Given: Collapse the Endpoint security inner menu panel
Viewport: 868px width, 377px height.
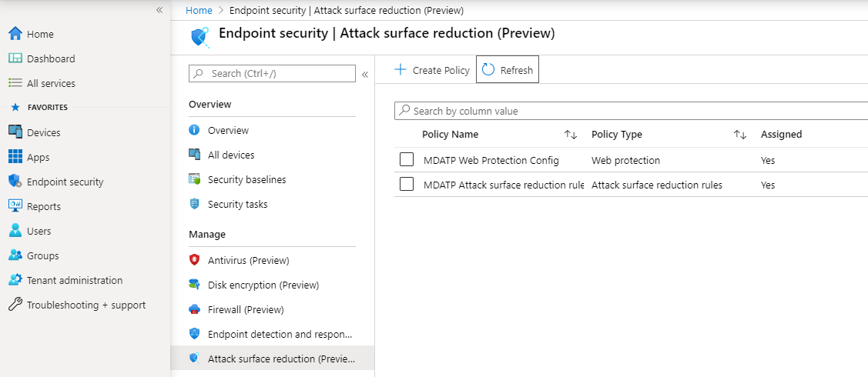Looking at the screenshot, I should [365, 74].
